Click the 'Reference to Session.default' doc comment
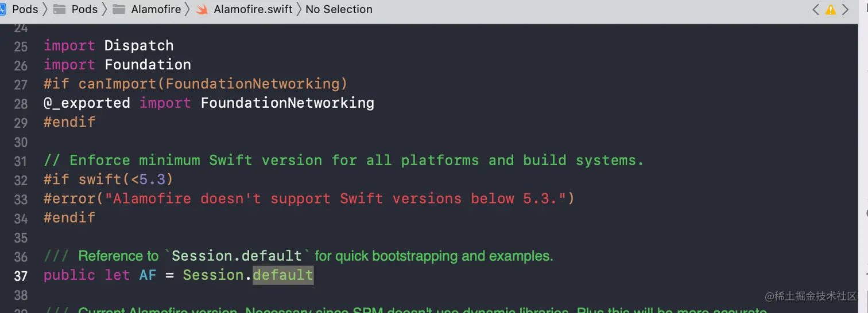This screenshot has width=868, height=313. (x=299, y=256)
